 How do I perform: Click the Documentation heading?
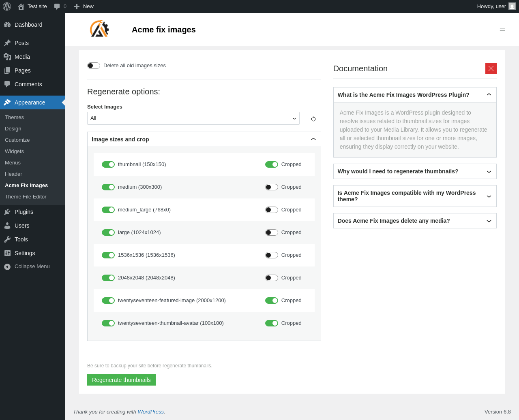pyautogui.click(x=360, y=68)
